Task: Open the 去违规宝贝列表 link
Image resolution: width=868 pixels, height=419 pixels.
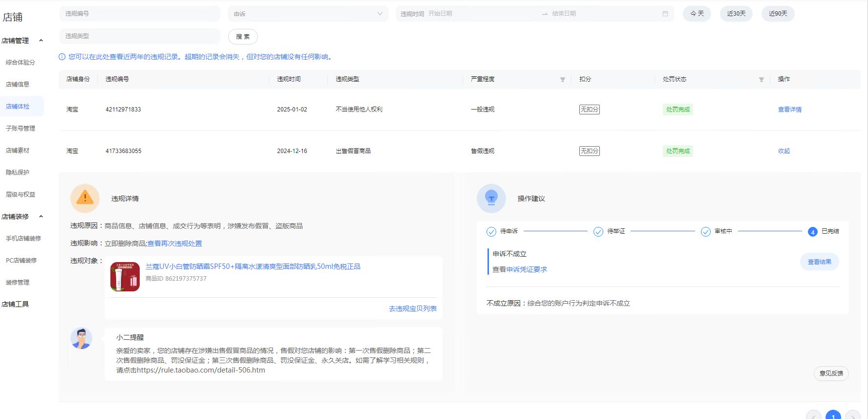Action: [x=413, y=309]
